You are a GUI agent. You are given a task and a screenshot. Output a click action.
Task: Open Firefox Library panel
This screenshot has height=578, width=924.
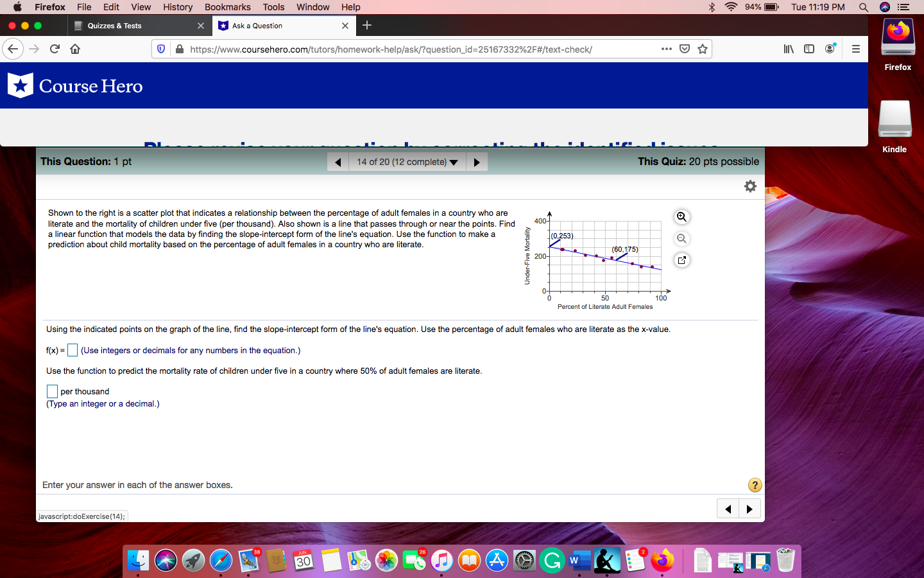[x=789, y=49]
